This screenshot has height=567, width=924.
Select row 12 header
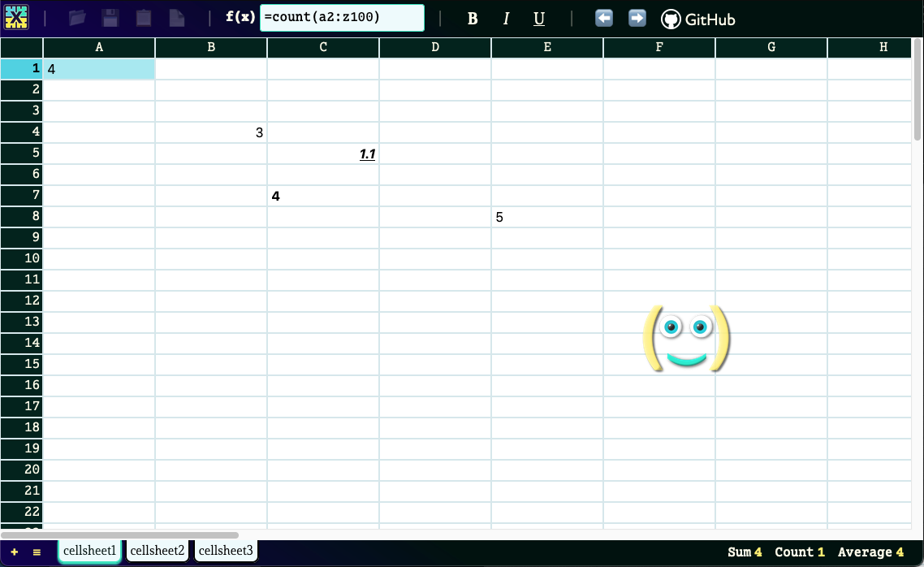click(x=21, y=301)
